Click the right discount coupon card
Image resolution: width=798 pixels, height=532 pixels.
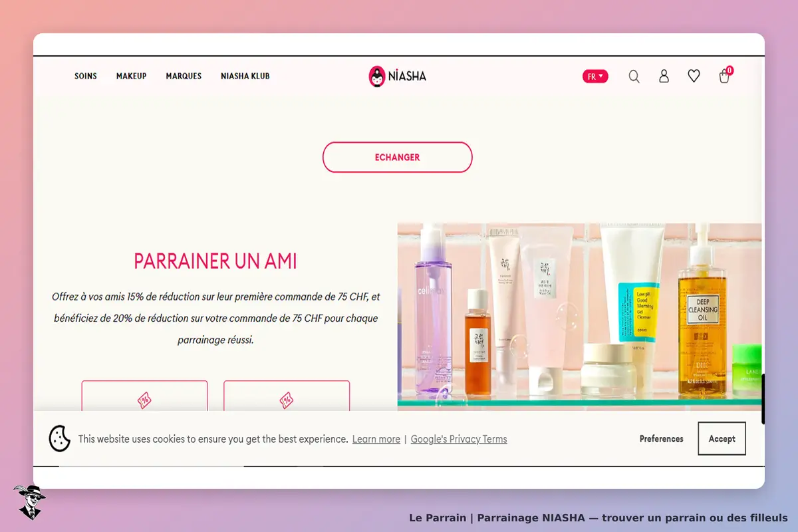pos(287,396)
